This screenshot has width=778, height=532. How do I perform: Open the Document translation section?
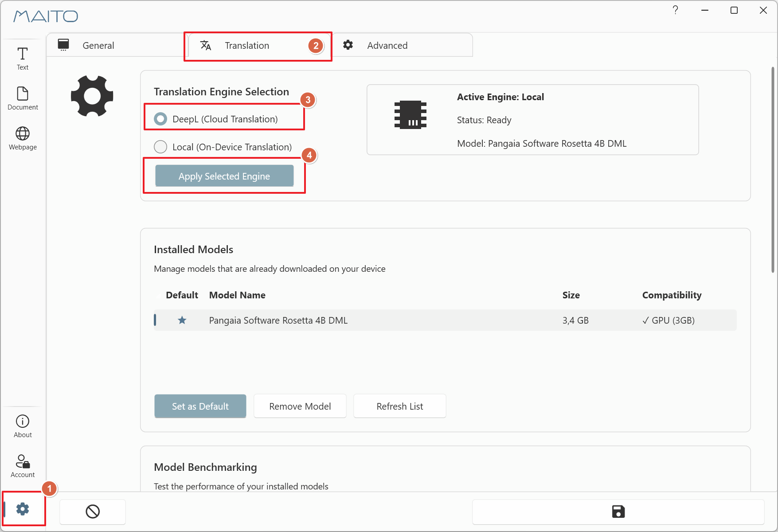(23, 98)
